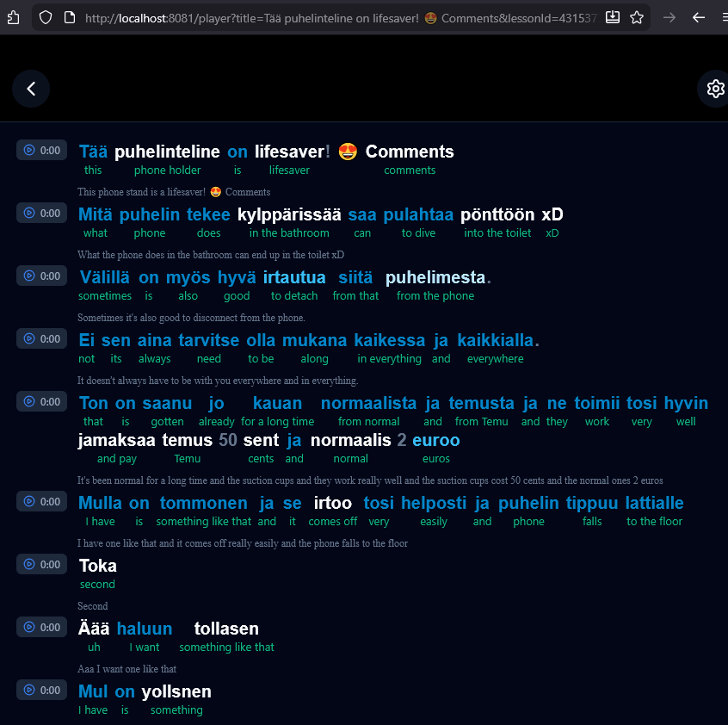Play the 'Mitä puhelin tekee' sentence

[42, 213]
